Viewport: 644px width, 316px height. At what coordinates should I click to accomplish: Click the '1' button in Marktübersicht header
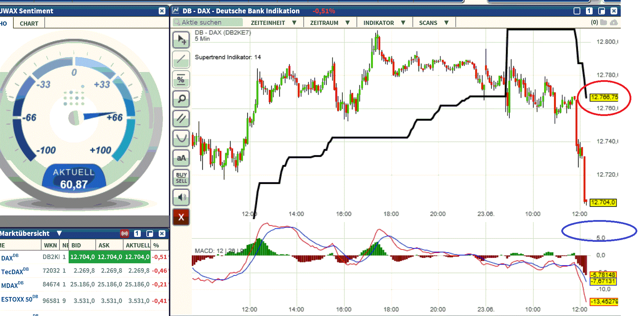[x=137, y=233]
